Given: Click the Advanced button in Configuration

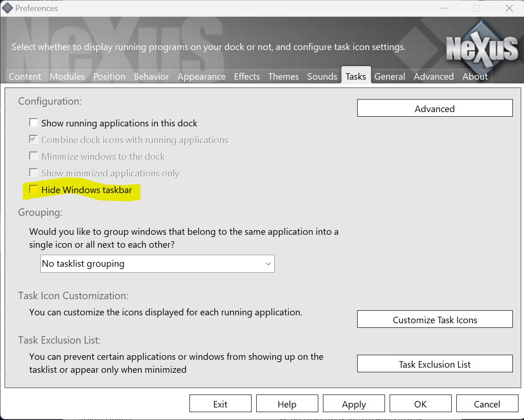Looking at the screenshot, I should coord(435,108).
